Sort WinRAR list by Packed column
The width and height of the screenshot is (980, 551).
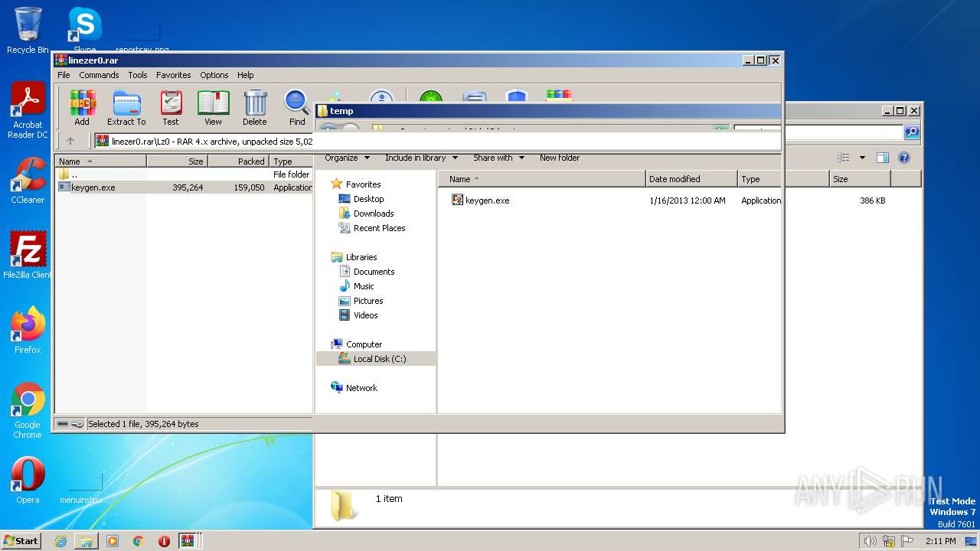(x=238, y=161)
